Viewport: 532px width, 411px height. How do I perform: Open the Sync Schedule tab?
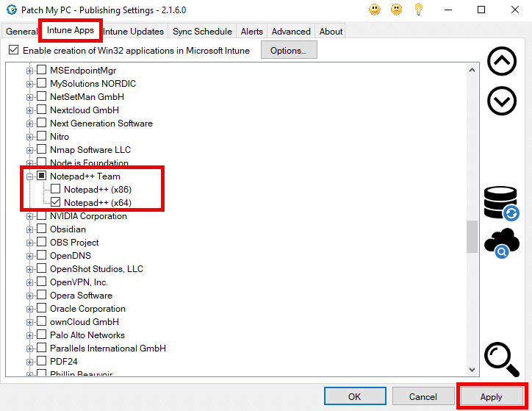[202, 32]
